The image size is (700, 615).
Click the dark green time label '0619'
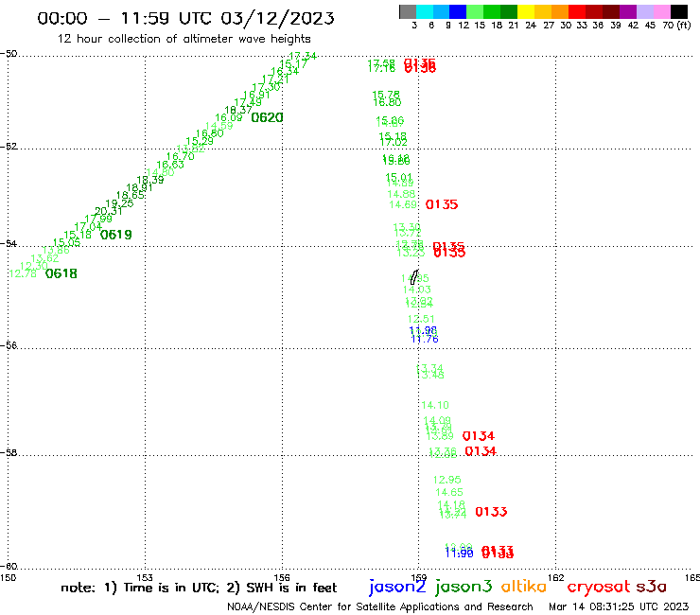[x=116, y=235]
